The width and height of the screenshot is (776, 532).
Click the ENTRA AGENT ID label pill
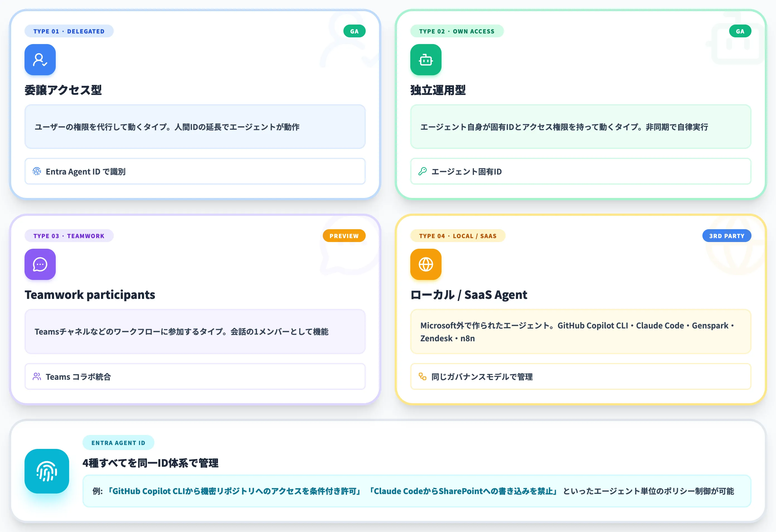coord(118,443)
